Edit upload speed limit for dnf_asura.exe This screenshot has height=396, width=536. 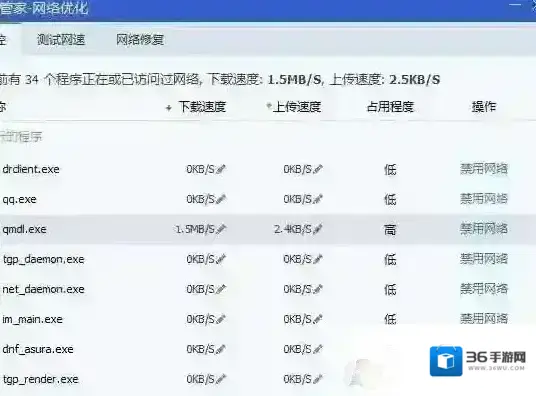[x=318, y=349]
